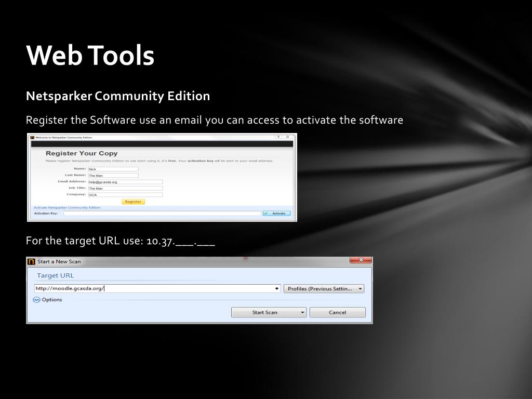
Task: Click the Start Scan button
Action: pos(265,312)
